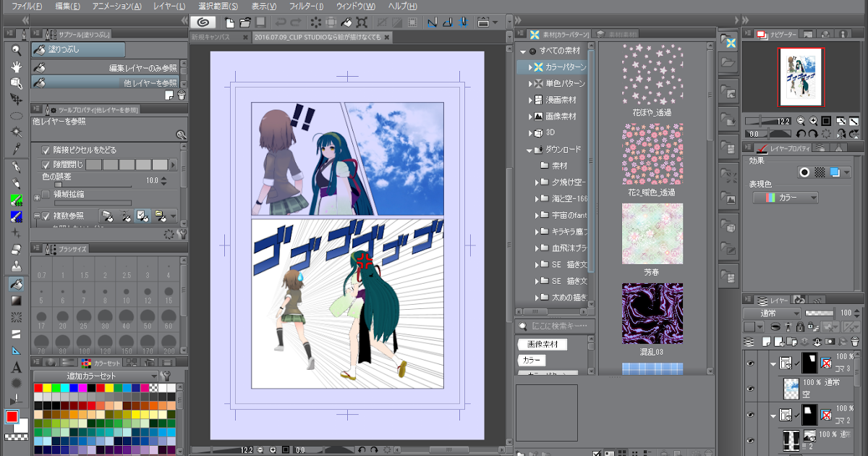Screen dimensions: 868x456
Task: Select the Blend tool
Action: click(x=16, y=267)
